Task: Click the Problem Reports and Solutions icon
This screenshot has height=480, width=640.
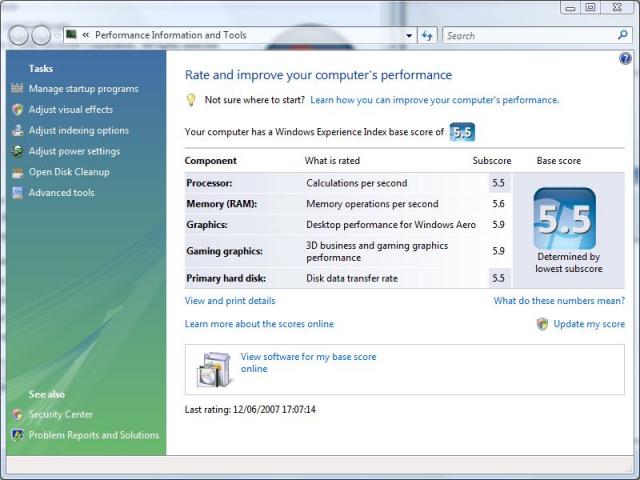Action: (17, 435)
